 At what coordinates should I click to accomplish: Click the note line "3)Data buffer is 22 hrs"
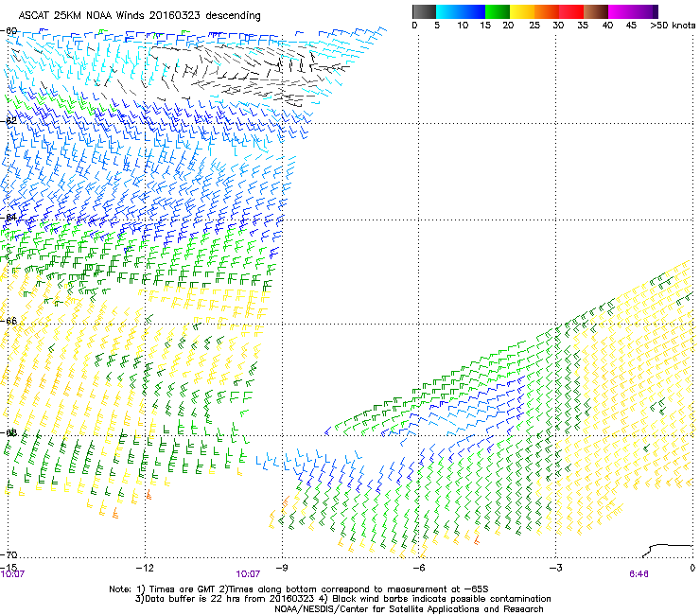tap(342, 599)
